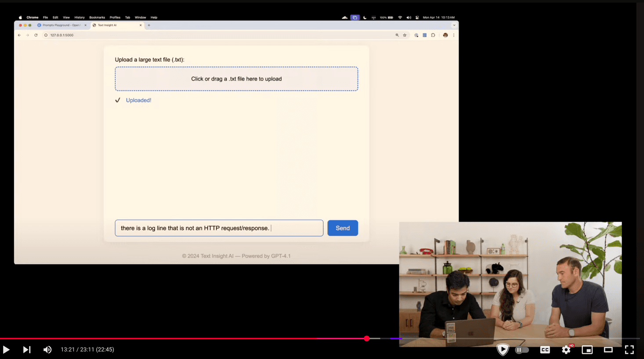Open the Bookmarks menu in the menu bar
Viewport: 644px width, 359px height.
(97, 18)
